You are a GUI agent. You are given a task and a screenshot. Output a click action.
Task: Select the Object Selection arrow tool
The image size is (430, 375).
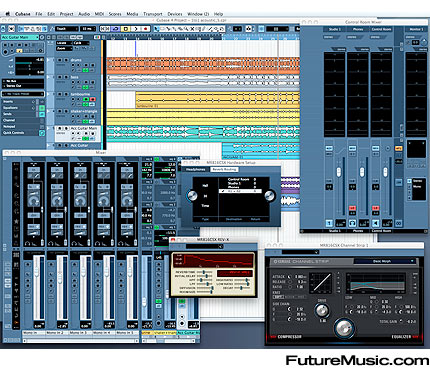(157, 29)
